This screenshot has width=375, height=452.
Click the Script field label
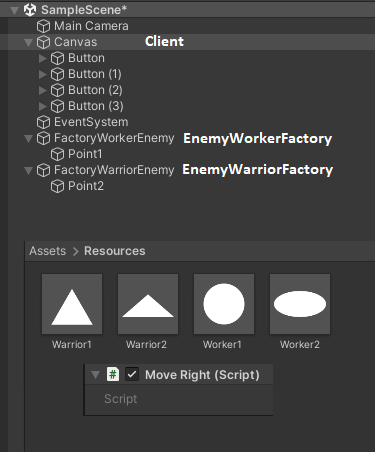tap(121, 399)
